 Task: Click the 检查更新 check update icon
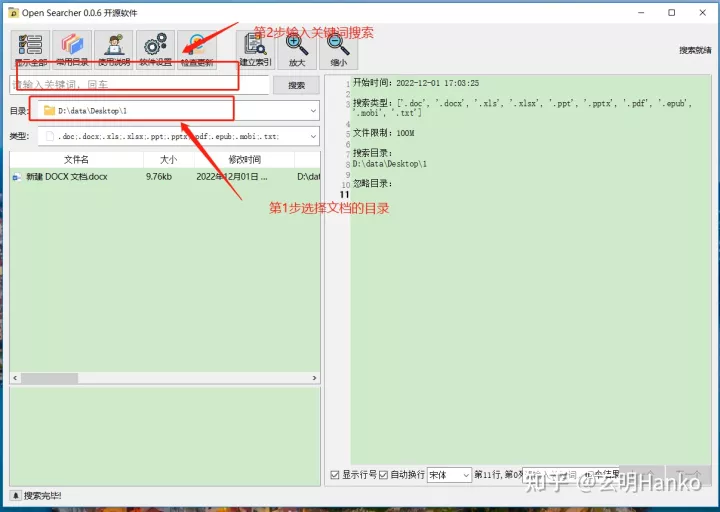(x=197, y=50)
